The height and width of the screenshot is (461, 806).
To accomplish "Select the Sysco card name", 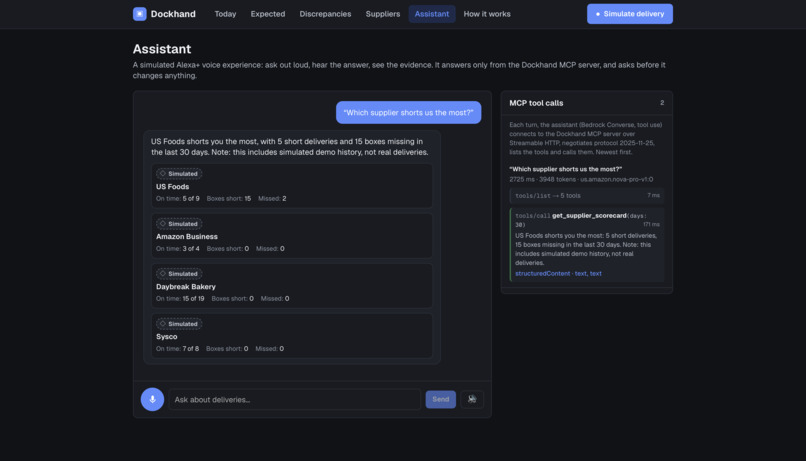I will click(167, 337).
